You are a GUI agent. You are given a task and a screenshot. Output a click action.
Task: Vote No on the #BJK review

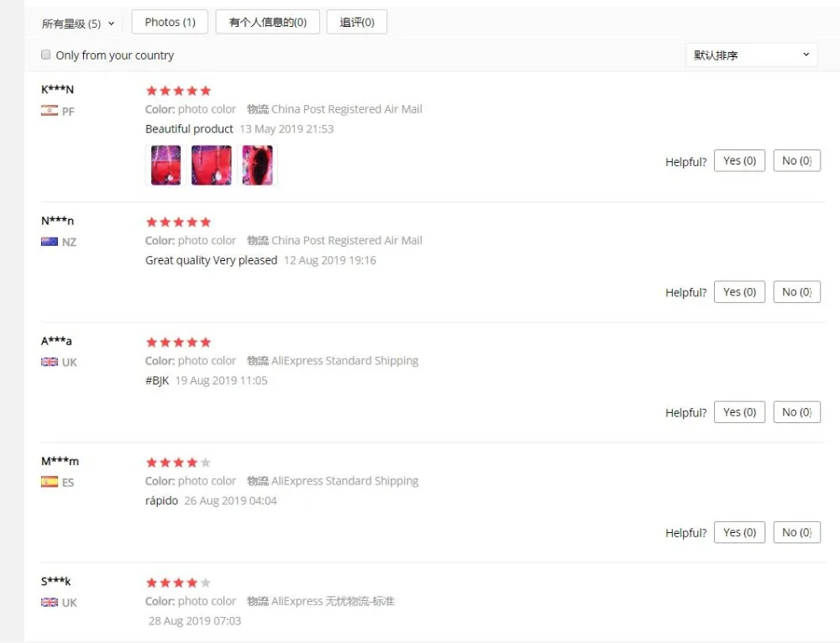coord(796,412)
